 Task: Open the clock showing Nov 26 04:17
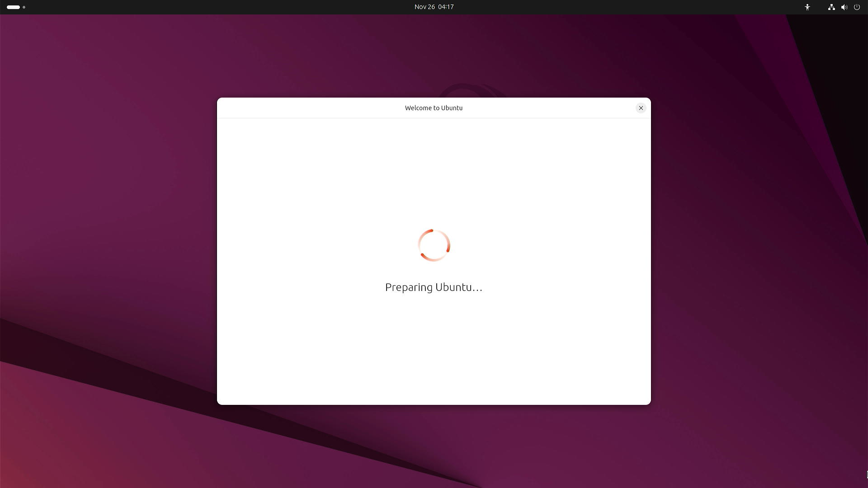tap(434, 7)
